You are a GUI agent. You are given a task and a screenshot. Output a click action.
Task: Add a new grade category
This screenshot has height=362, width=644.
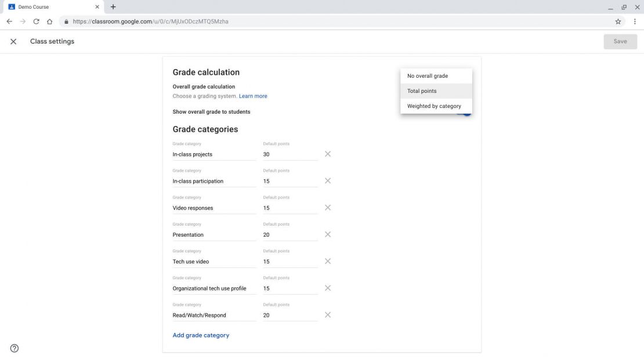coord(201,335)
